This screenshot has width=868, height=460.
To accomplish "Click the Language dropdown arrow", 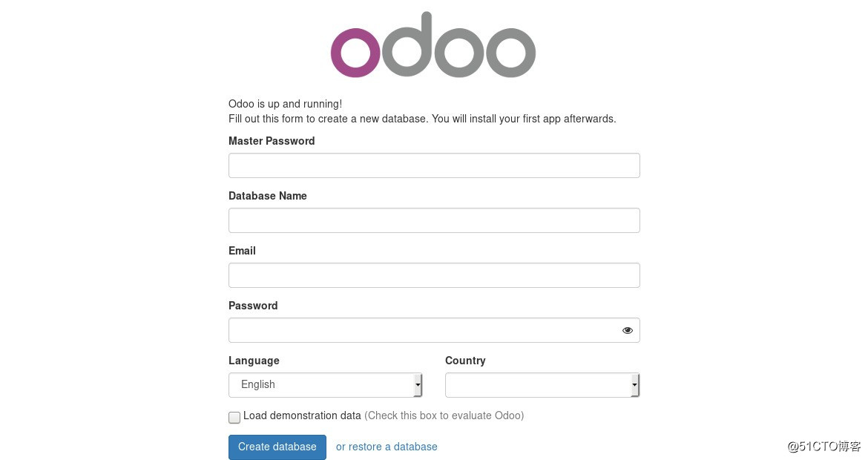I will 417,384.
